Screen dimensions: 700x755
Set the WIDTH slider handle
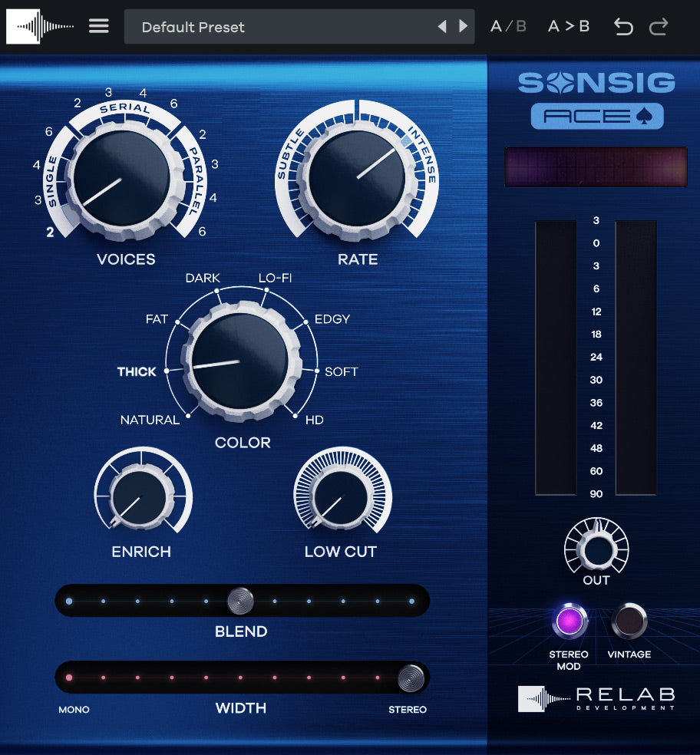click(412, 677)
